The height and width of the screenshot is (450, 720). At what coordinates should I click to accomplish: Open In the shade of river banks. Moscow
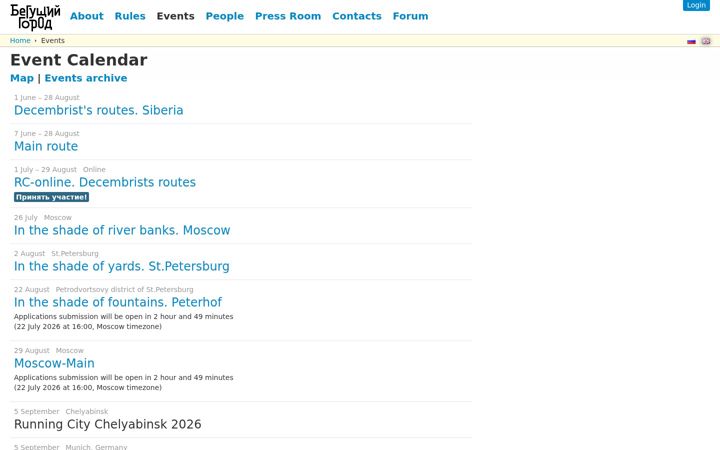point(122,230)
